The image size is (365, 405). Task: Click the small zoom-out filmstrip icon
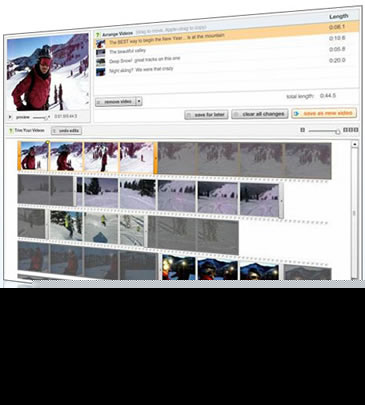click(x=302, y=130)
